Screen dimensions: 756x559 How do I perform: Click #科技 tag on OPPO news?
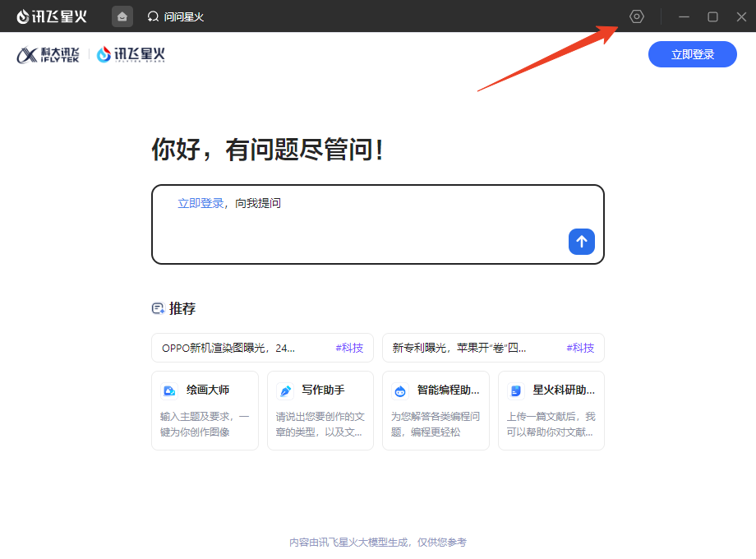(x=349, y=348)
